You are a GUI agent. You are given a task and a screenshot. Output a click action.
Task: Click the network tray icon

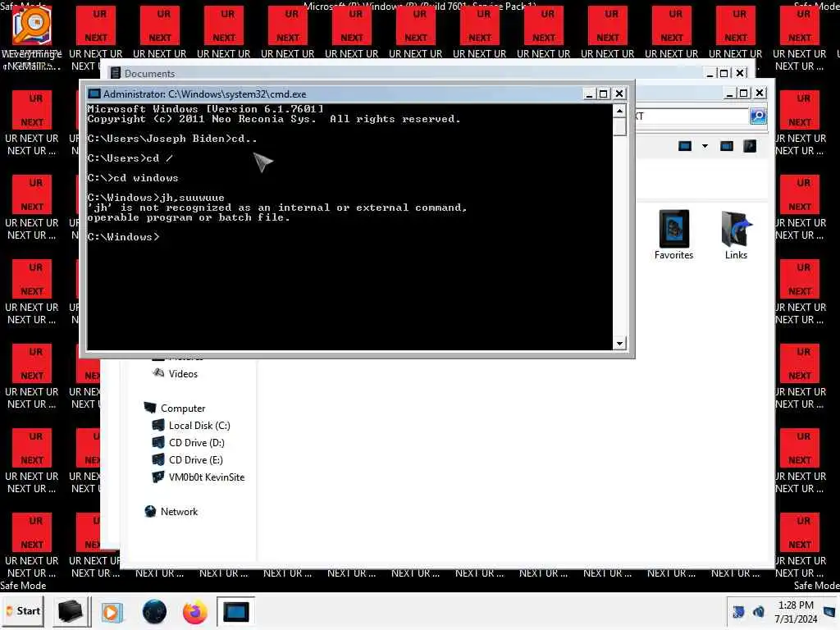click(738, 612)
